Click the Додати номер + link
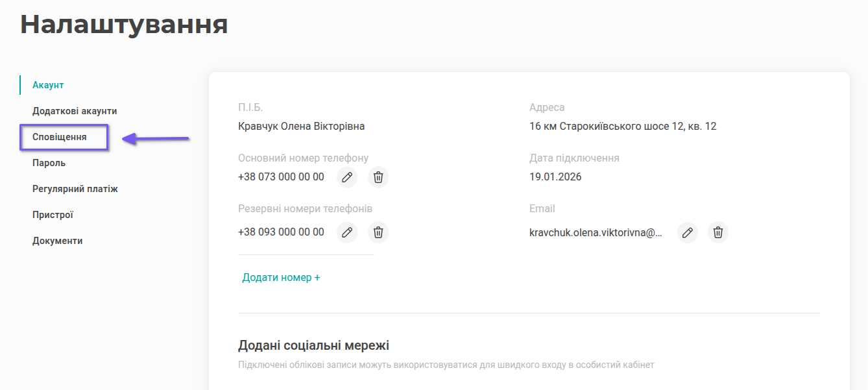This screenshot has width=868, height=390. (x=281, y=278)
